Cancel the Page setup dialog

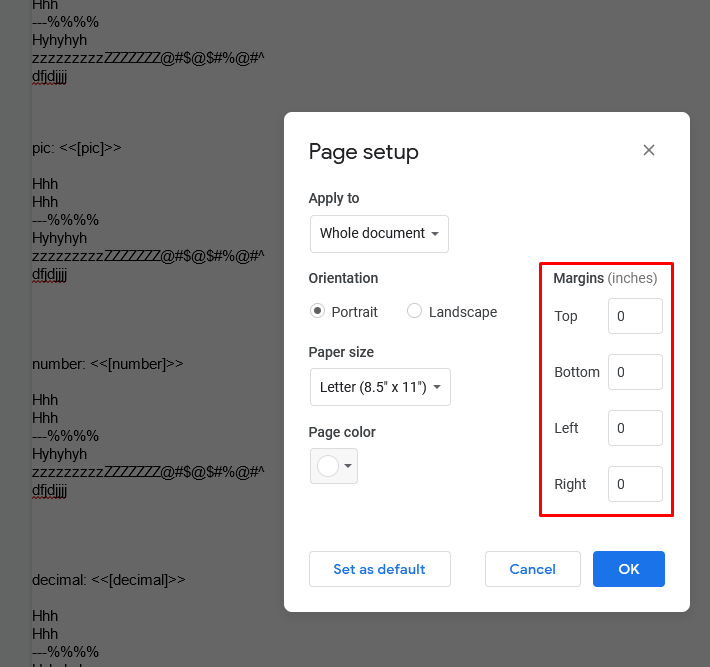532,569
